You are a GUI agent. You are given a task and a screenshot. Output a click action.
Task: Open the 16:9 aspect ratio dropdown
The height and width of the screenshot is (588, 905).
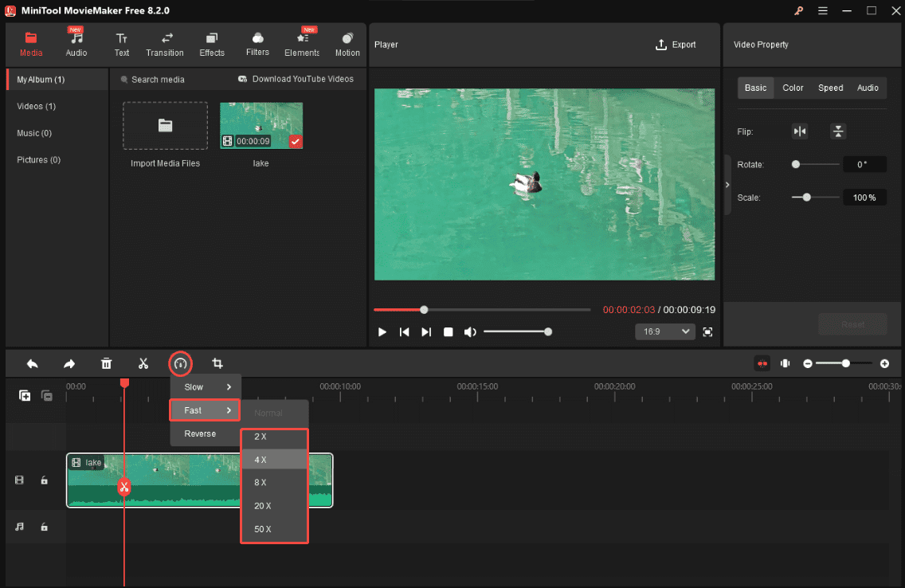[x=665, y=331]
